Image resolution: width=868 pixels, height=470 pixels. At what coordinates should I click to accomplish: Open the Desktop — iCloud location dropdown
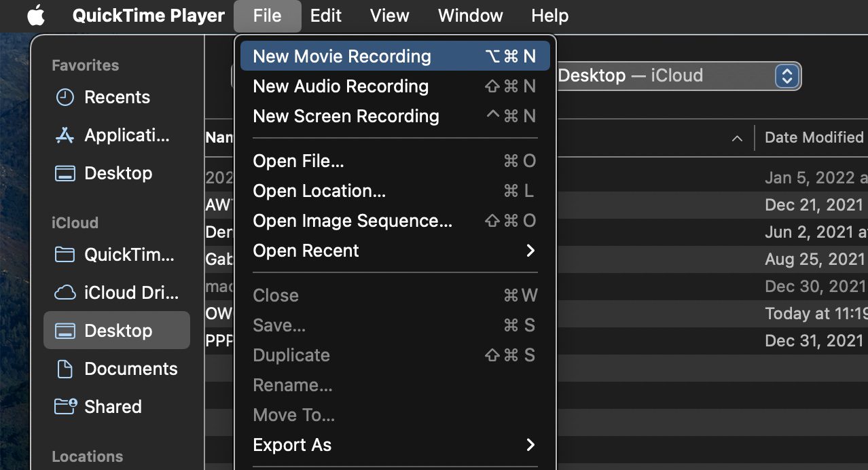785,75
